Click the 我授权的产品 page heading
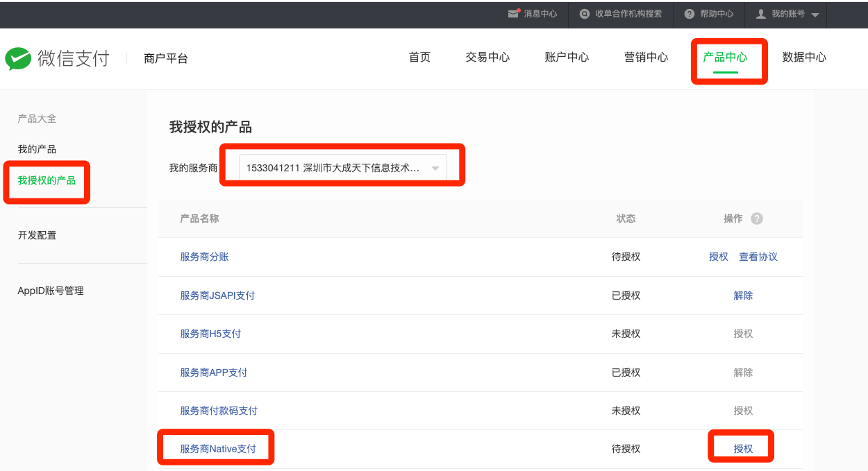This screenshot has height=471, width=868. 210,127
